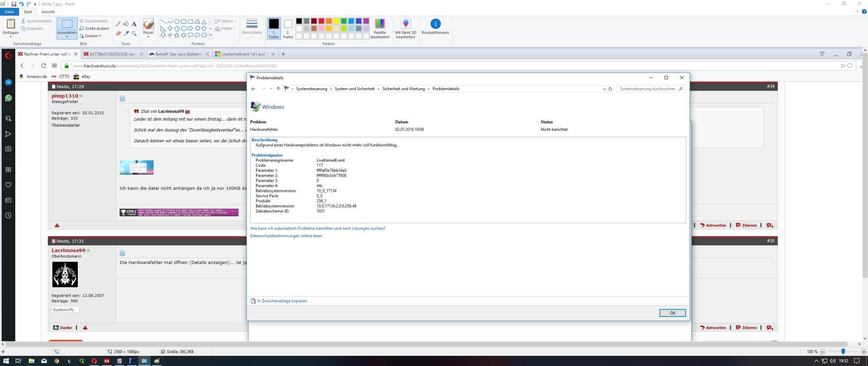
Task: Click Zitieren button on post #34
Action: click(x=746, y=225)
